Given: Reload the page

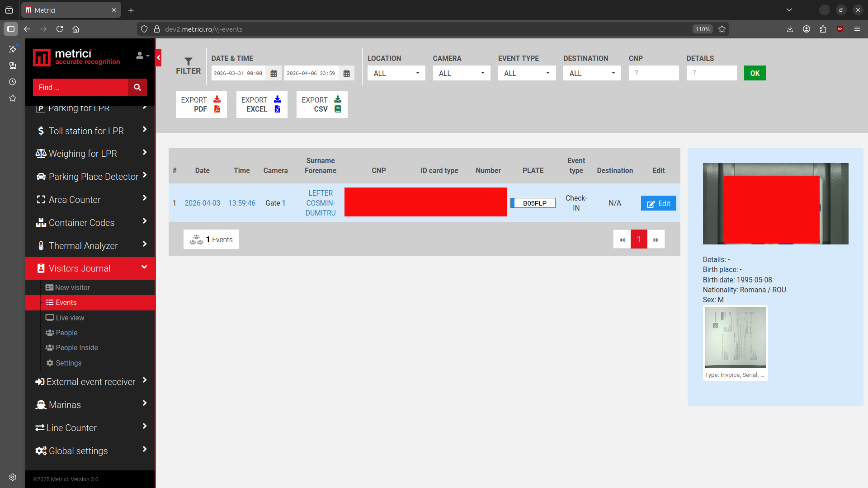Looking at the screenshot, I should click(x=60, y=29).
